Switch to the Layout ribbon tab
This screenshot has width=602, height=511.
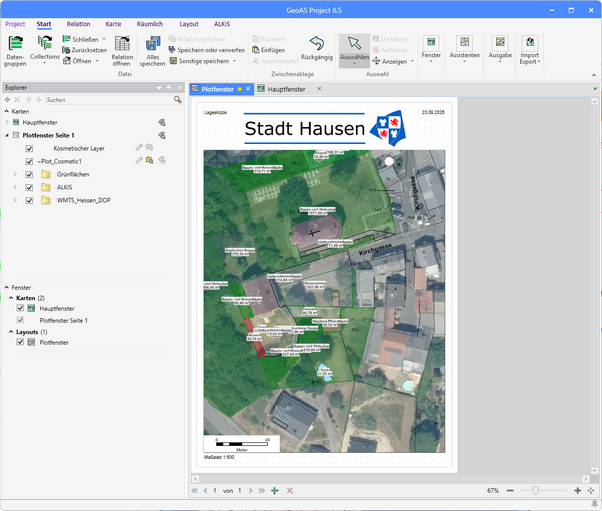pyautogui.click(x=189, y=24)
